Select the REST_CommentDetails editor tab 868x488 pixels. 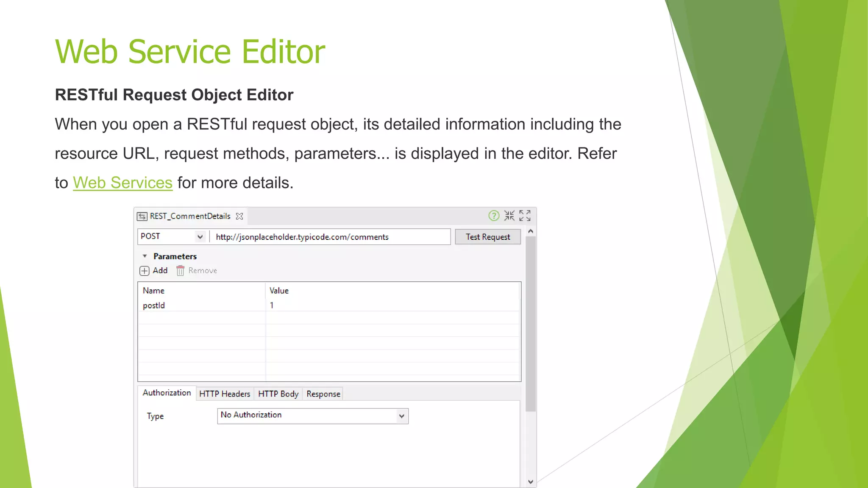click(x=190, y=216)
